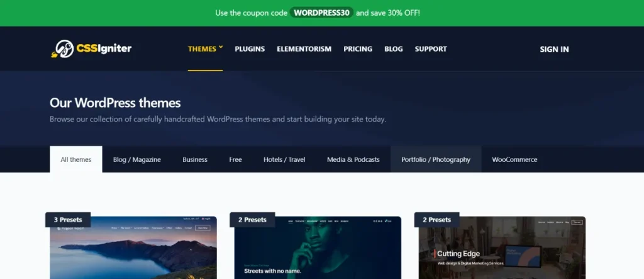
Task: Expand the Themes dropdown chevron
Action: point(221,47)
